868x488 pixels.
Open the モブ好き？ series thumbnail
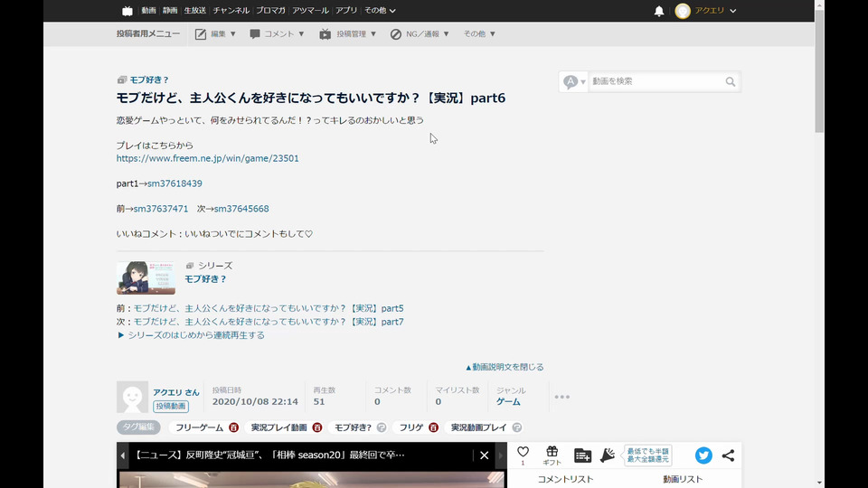tap(146, 277)
